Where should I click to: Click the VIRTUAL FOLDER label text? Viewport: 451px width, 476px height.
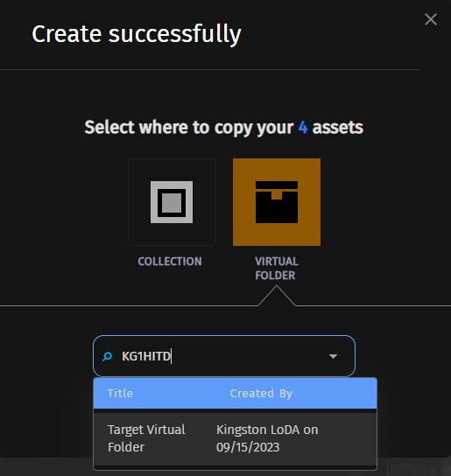[277, 269]
